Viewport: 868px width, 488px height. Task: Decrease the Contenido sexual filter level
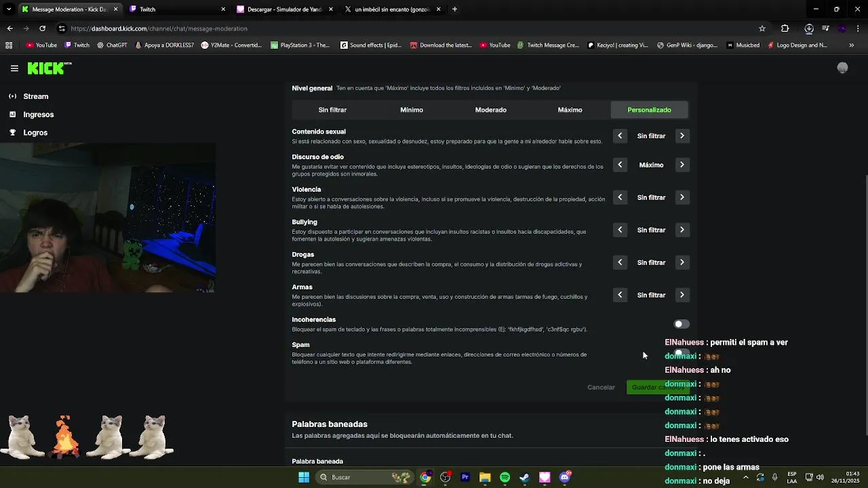(620, 136)
